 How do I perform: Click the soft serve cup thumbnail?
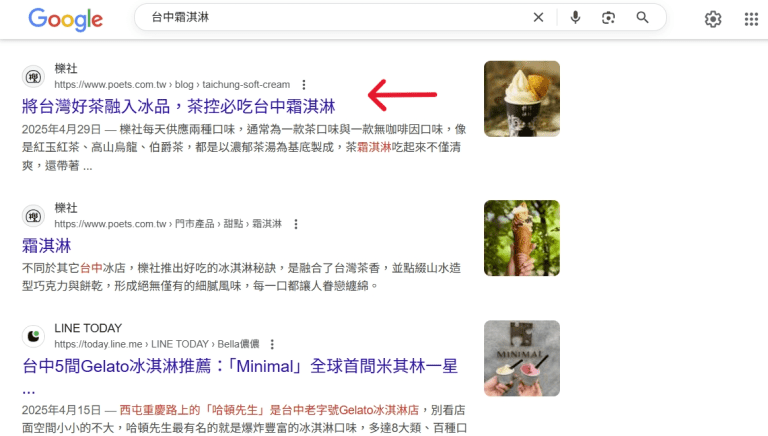tap(522, 98)
